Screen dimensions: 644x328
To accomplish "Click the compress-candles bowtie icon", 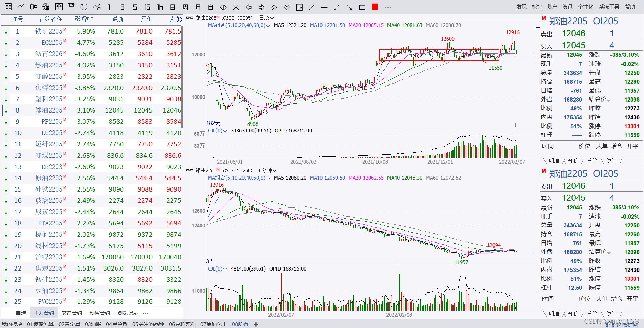I will [236, 7].
